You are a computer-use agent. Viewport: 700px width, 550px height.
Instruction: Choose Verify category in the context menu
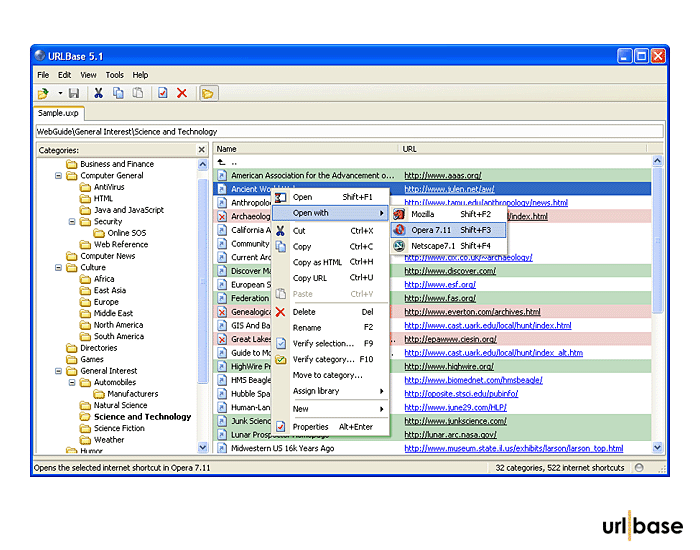331,359
